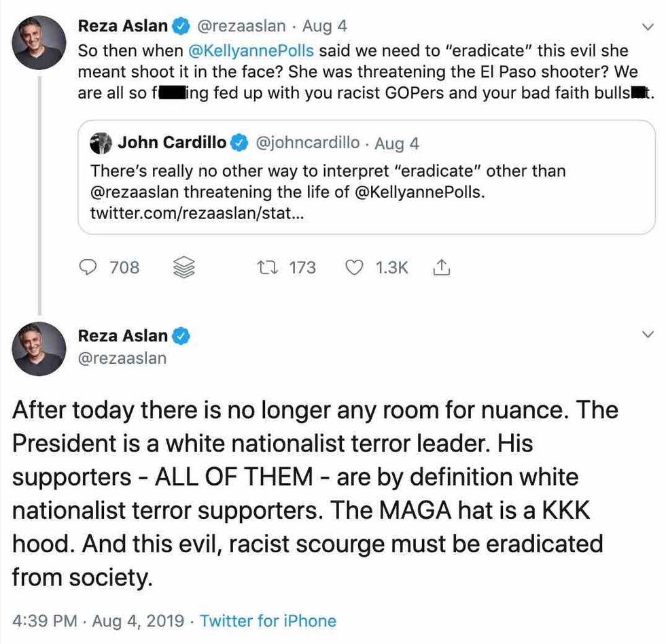Click the share upload icon
Screen dimensions: 666x644
441,268
